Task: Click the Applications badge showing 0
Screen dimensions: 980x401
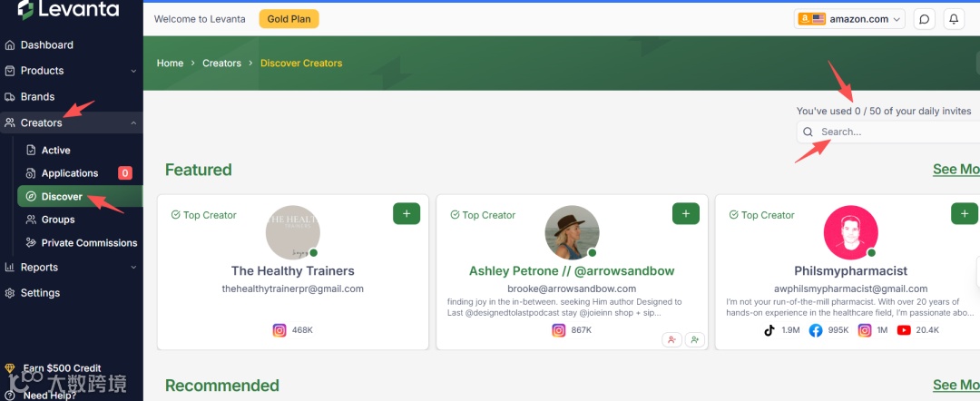Action: 125,173
